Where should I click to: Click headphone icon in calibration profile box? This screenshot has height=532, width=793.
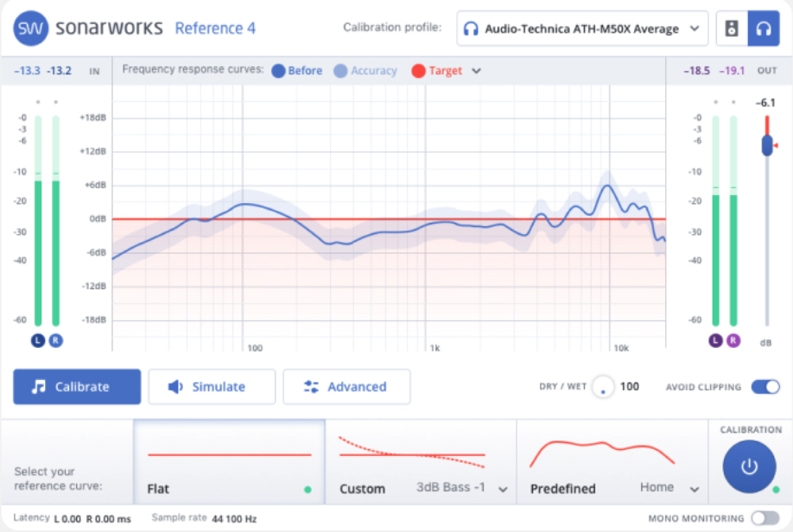(471, 28)
